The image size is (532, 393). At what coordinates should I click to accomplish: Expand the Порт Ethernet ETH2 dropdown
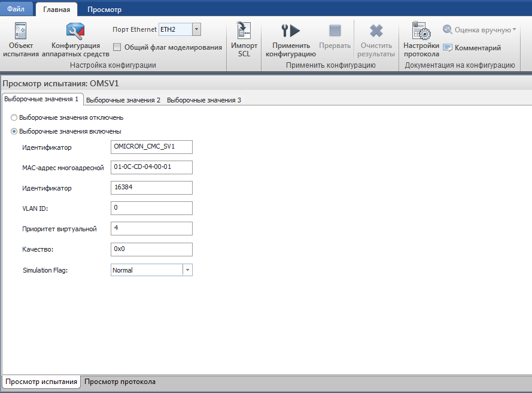coord(196,29)
